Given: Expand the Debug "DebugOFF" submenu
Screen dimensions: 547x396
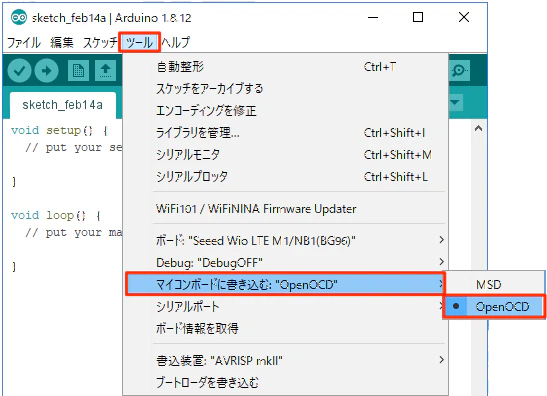Looking at the screenshot, I should [285, 262].
